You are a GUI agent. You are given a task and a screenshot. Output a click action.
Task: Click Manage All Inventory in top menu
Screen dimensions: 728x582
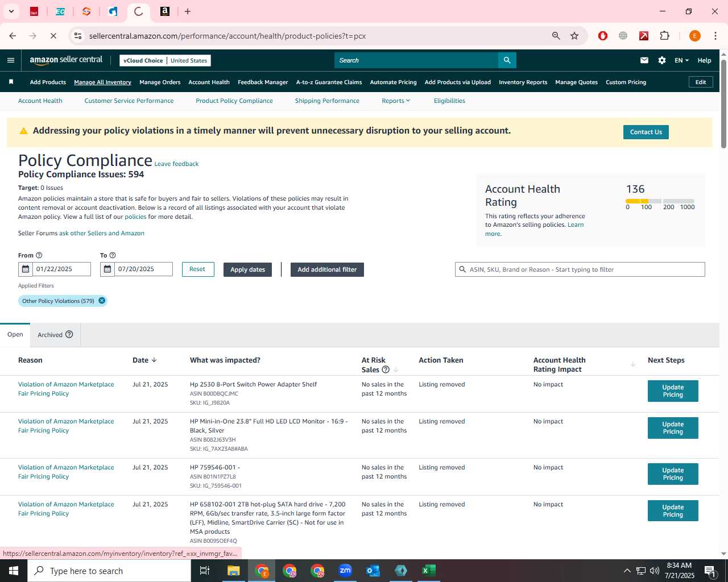102,82
